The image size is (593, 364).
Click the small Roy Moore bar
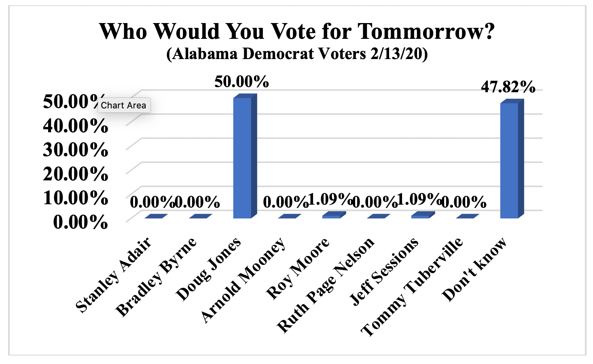(332, 216)
